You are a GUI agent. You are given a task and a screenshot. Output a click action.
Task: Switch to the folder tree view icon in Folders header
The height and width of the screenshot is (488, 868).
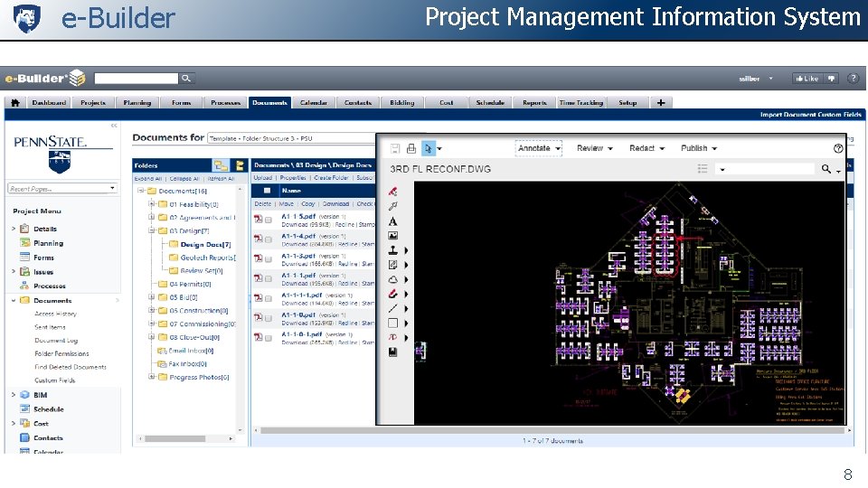pyautogui.click(x=221, y=165)
